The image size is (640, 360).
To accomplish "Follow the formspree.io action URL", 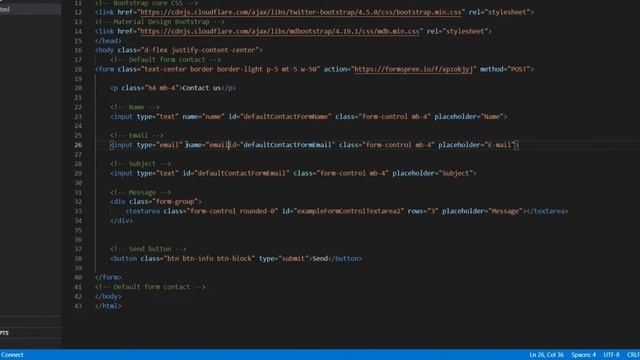I will click(x=413, y=69).
